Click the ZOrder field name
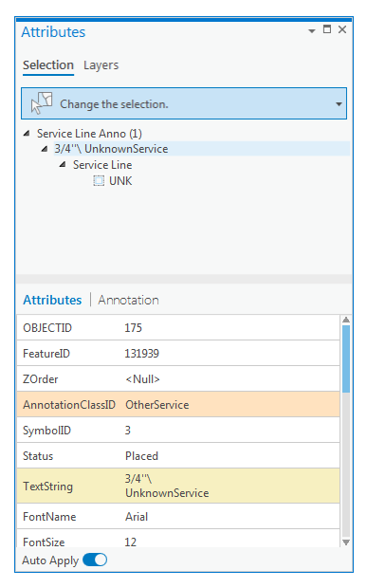Viewport: 367px width, 588px height. coord(41,379)
